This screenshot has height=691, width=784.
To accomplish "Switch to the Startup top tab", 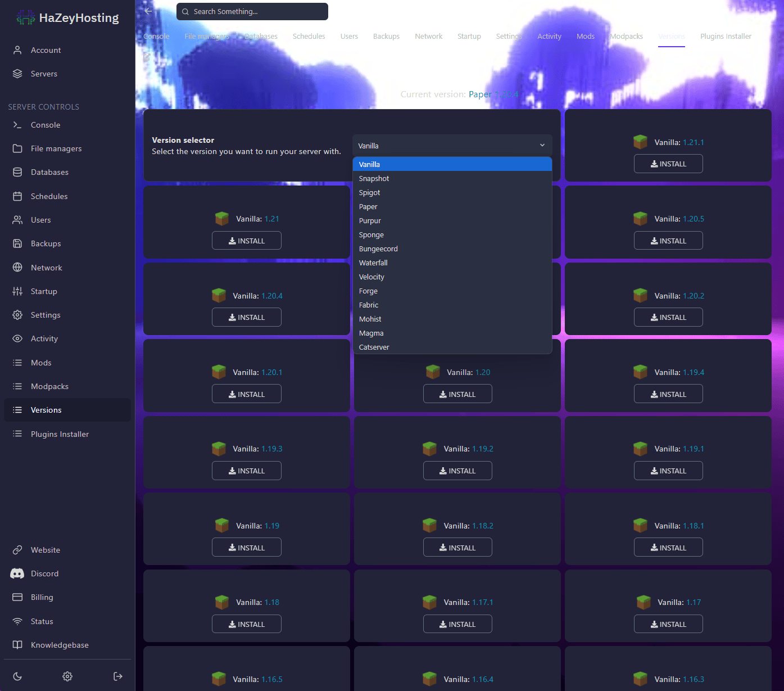I will [469, 36].
